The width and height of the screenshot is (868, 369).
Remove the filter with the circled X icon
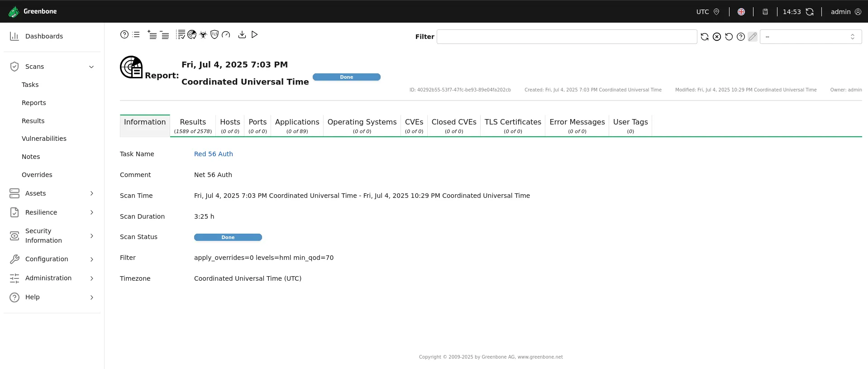717,37
